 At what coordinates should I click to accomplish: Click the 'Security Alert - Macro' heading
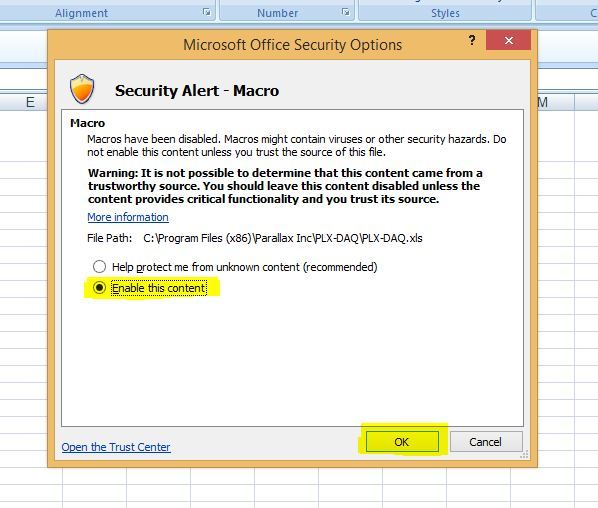click(x=197, y=91)
